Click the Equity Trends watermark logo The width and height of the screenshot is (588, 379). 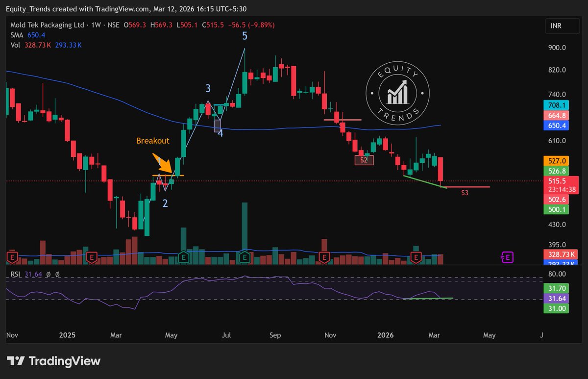pos(398,93)
